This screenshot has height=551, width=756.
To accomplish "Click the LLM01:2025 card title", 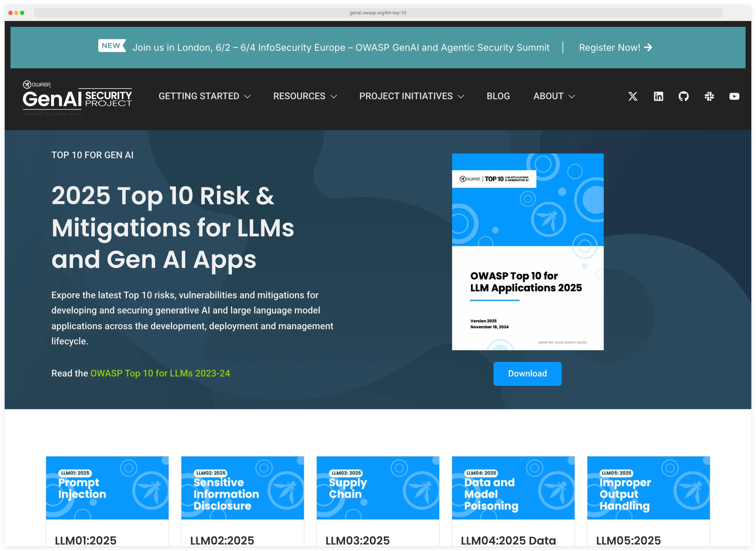I will [86, 540].
